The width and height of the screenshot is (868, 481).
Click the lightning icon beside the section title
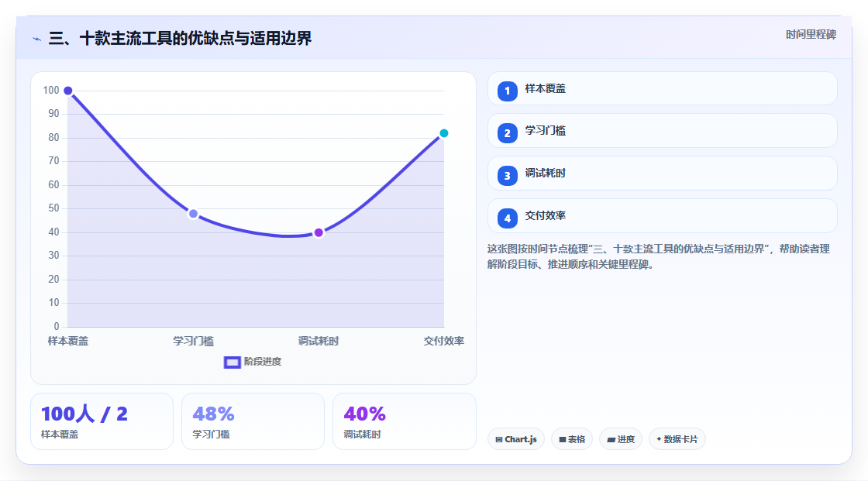coord(37,39)
